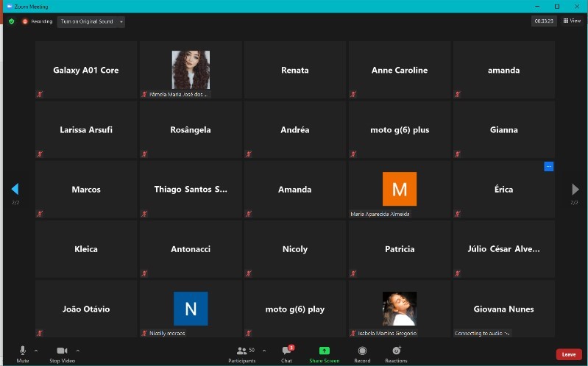Click muted mic icon on Patricia tile
Image resolution: width=588 pixels, height=366 pixels.
click(x=353, y=273)
